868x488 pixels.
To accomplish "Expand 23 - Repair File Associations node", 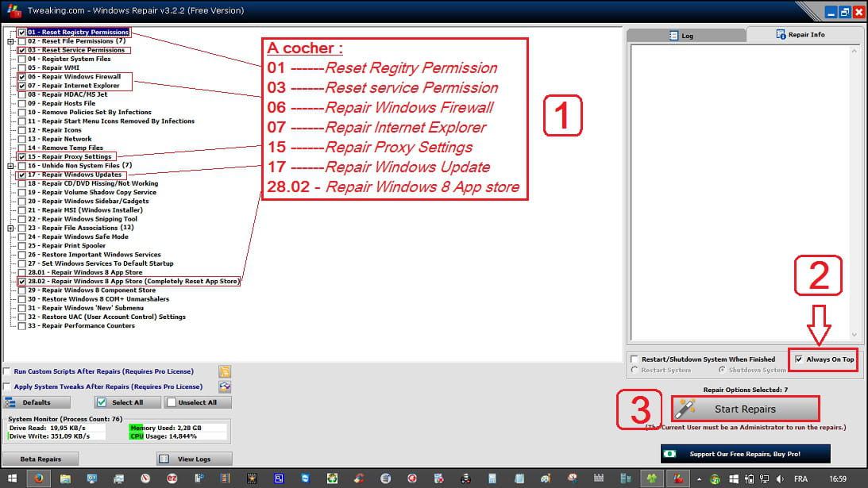I will tap(10, 228).
